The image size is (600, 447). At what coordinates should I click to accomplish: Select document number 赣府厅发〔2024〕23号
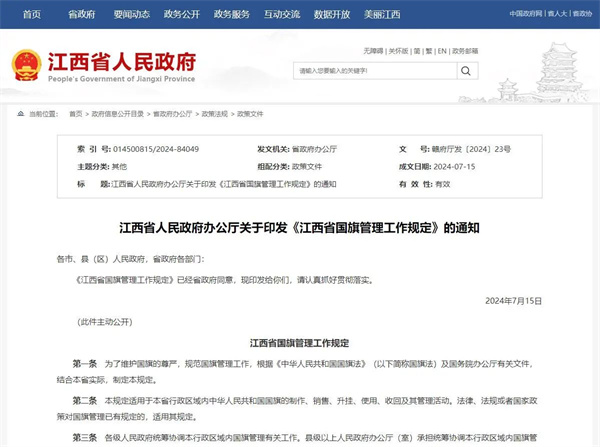click(x=471, y=149)
